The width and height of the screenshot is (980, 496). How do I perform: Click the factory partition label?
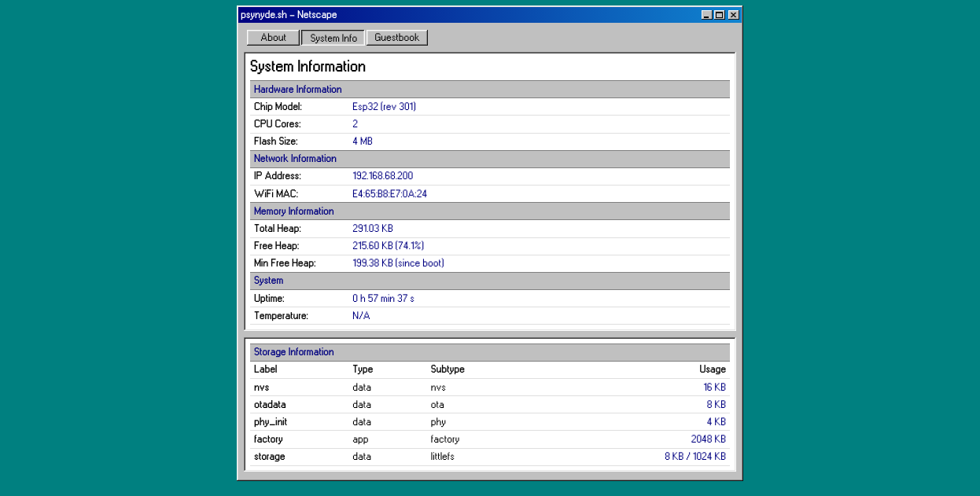[268, 439]
